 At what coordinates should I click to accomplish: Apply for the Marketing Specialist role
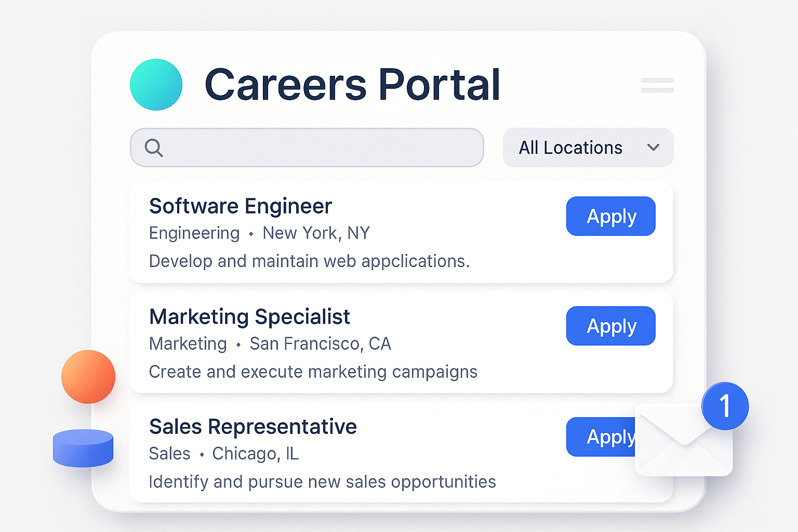pos(610,326)
